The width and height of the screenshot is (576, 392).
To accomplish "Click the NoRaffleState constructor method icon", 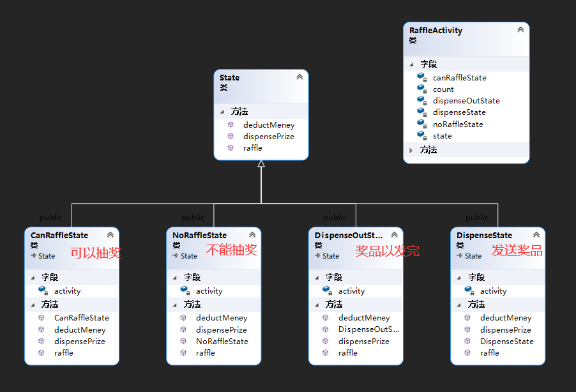I will (x=183, y=341).
